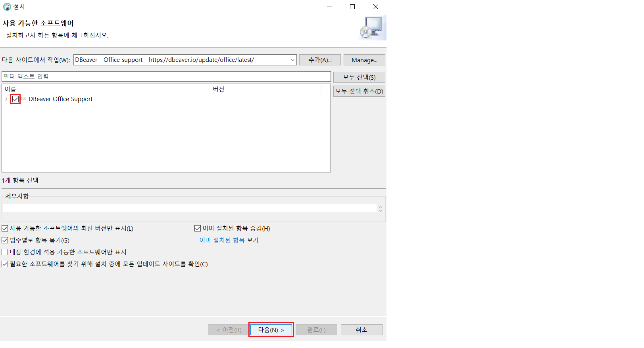644x348 pixels.
Task: Click the DBeaver icon in title bar
Action: 7,7
